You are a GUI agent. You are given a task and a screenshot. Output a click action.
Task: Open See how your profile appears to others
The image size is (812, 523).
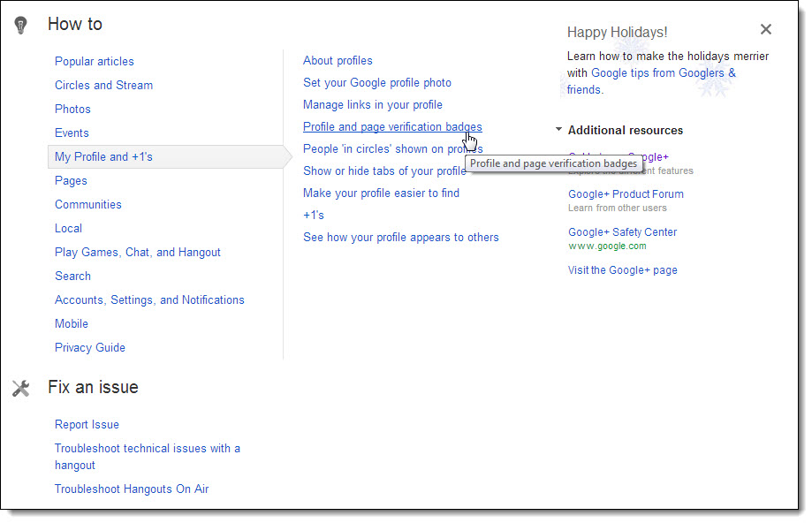(x=401, y=237)
